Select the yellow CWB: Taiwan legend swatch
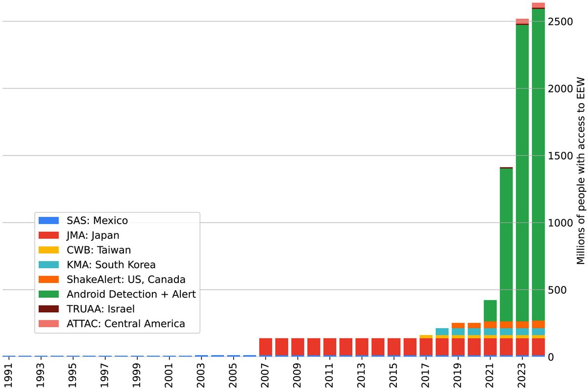 [x=49, y=250]
